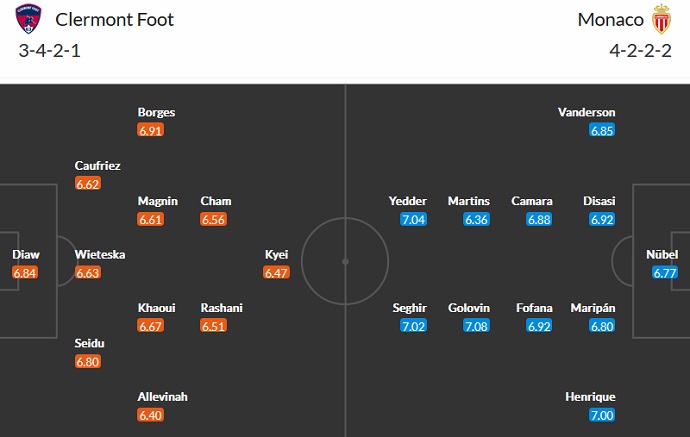This screenshot has width=690, height=437.
Task: Click Martins' 6.36 rating badge
Action: pos(476,219)
